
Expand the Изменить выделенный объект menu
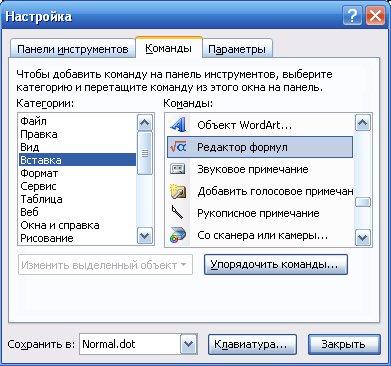click(105, 265)
